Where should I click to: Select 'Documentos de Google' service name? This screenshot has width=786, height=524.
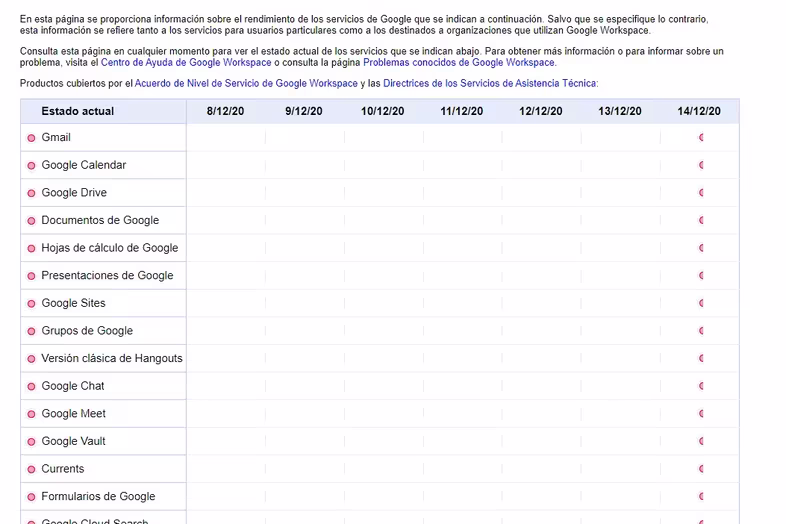(x=100, y=220)
